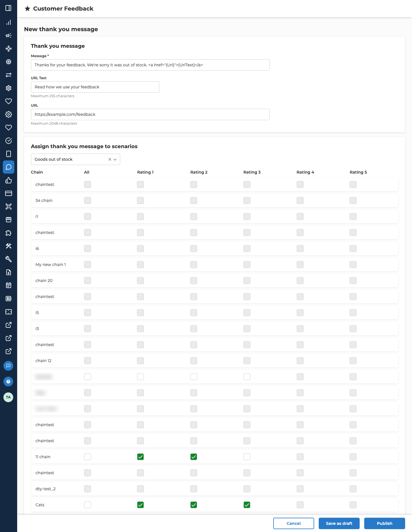Toggle the sidebar panel icon

tap(9, 8)
